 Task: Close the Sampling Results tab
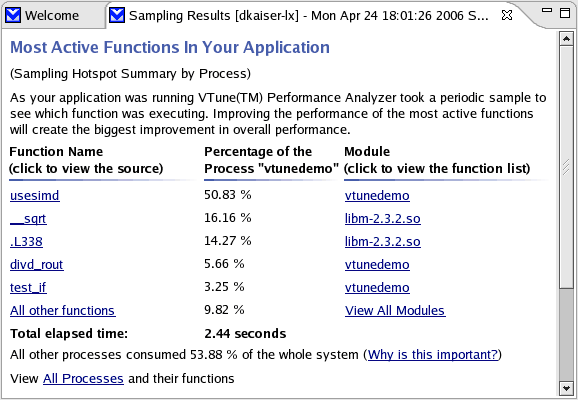pos(507,15)
